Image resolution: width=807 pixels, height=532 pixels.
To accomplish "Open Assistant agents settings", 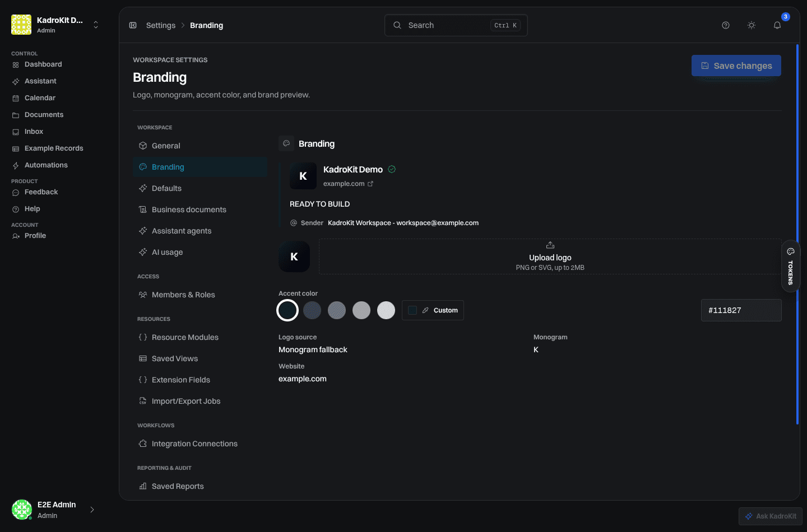I will (x=200, y=231).
